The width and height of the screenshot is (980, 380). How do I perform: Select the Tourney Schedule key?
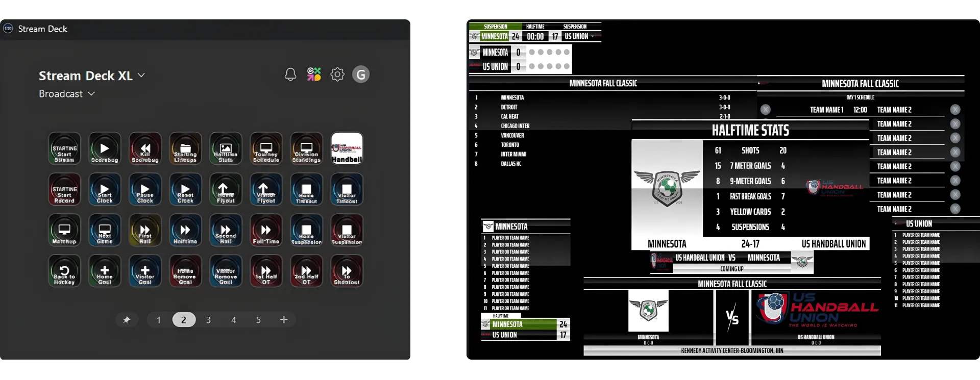pyautogui.click(x=266, y=148)
